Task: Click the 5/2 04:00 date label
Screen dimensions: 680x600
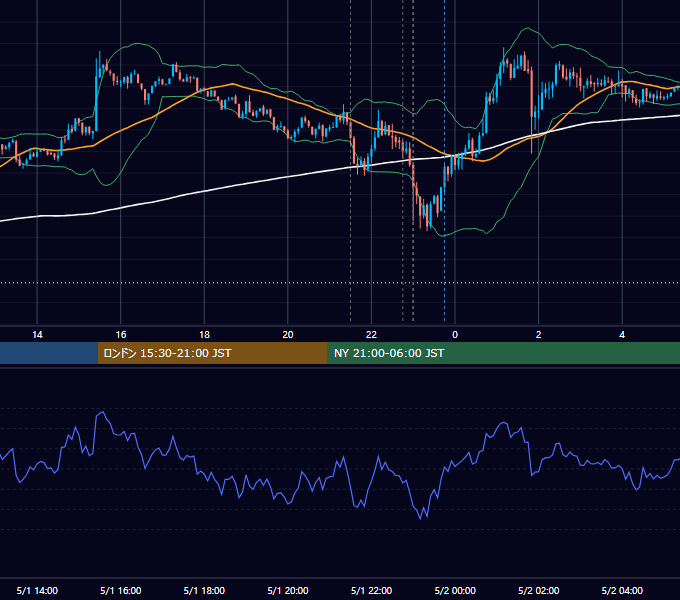Action: 622,590
